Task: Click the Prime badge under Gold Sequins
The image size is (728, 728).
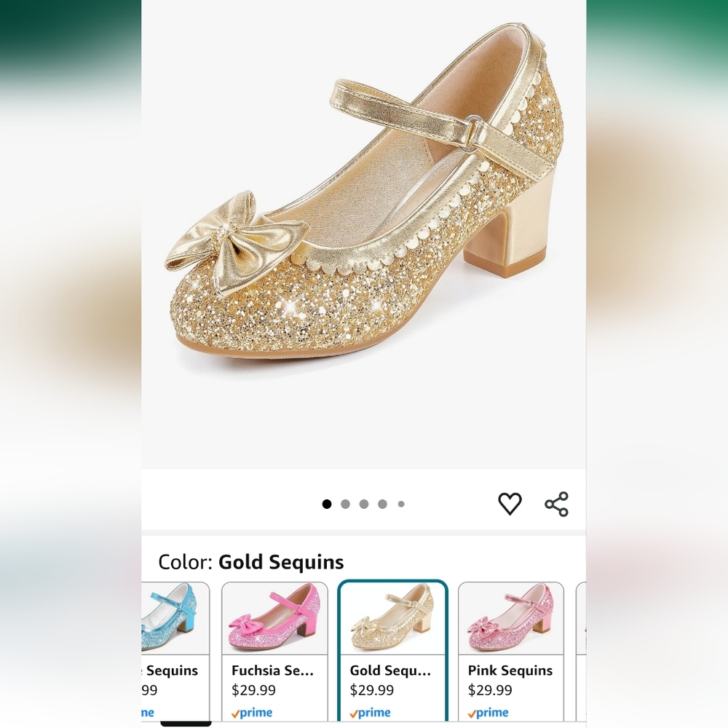Action: (x=371, y=712)
